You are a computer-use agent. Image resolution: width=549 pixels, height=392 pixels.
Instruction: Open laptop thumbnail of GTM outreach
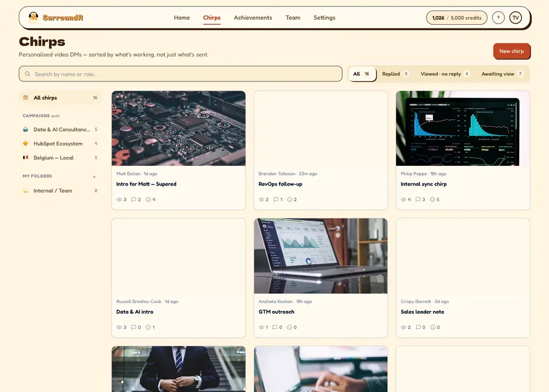click(321, 256)
